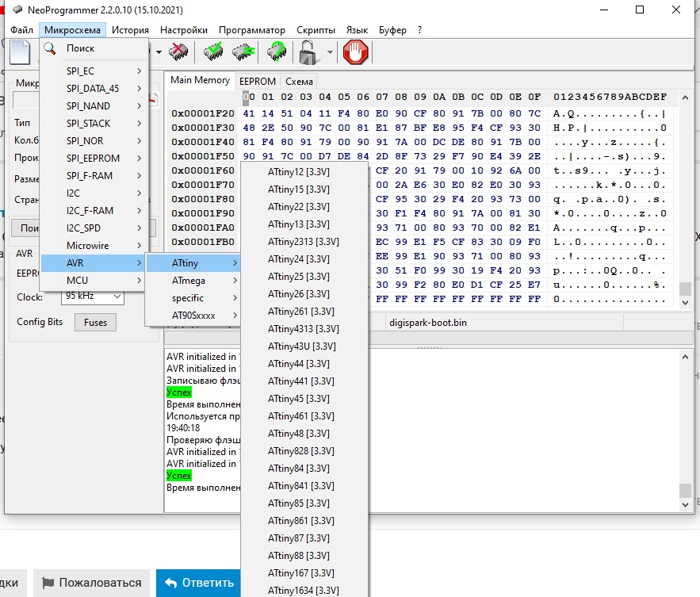Click the detect chip icon with question mark
Viewport: 700px width, 597px height.
pos(276,53)
